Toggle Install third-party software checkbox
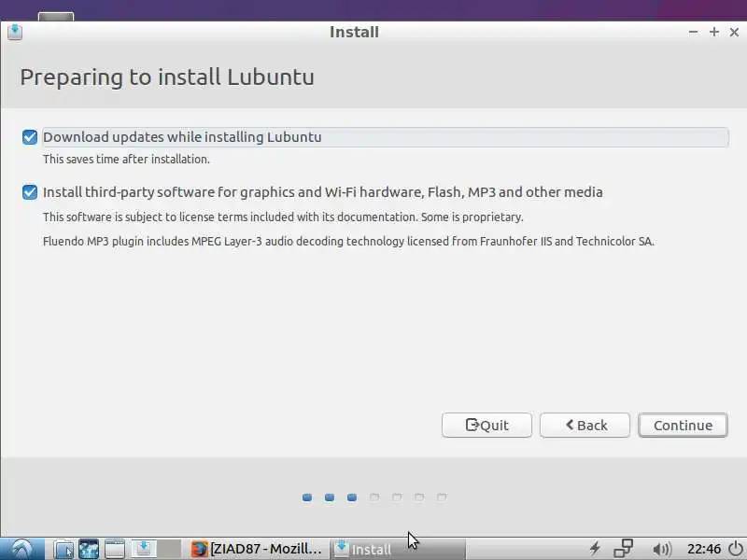747x560 pixels. click(30, 192)
